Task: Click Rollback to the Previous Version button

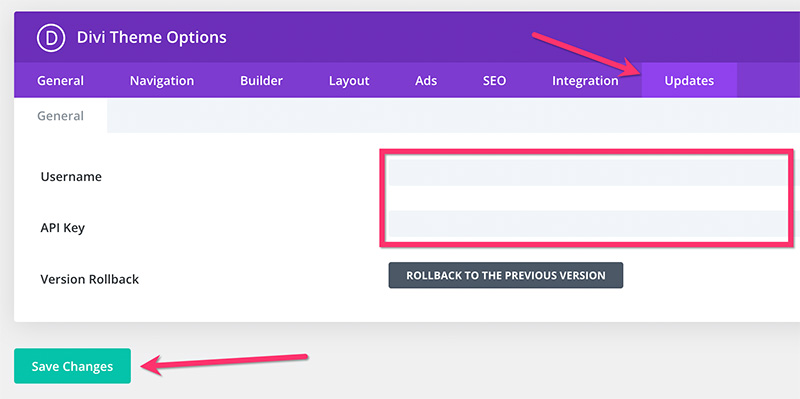Action: [x=506, y=275]
